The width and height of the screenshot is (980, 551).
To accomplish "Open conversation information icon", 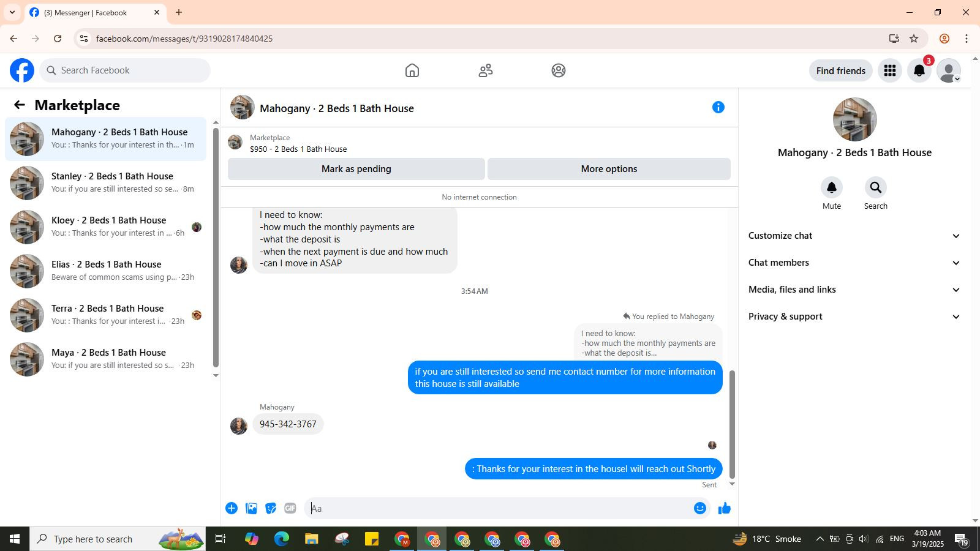I will click(718, 108).
